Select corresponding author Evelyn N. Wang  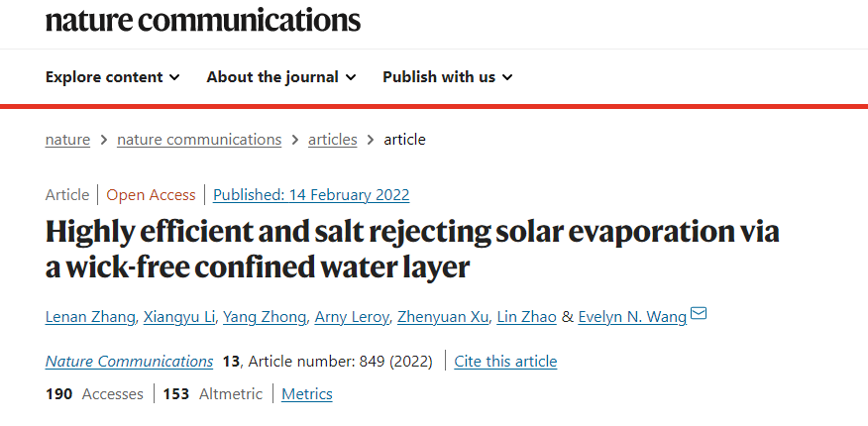[631, 317]
